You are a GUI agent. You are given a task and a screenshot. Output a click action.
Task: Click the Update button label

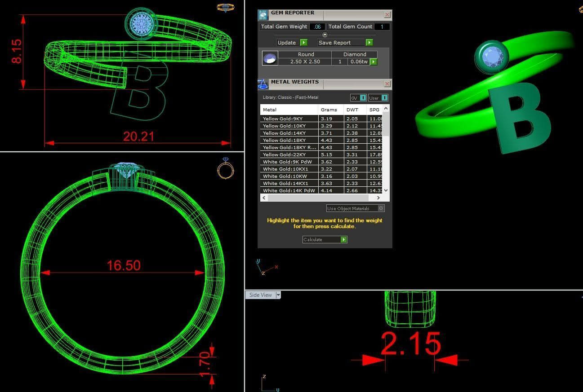pyautogui.click(x=287, y=43)
